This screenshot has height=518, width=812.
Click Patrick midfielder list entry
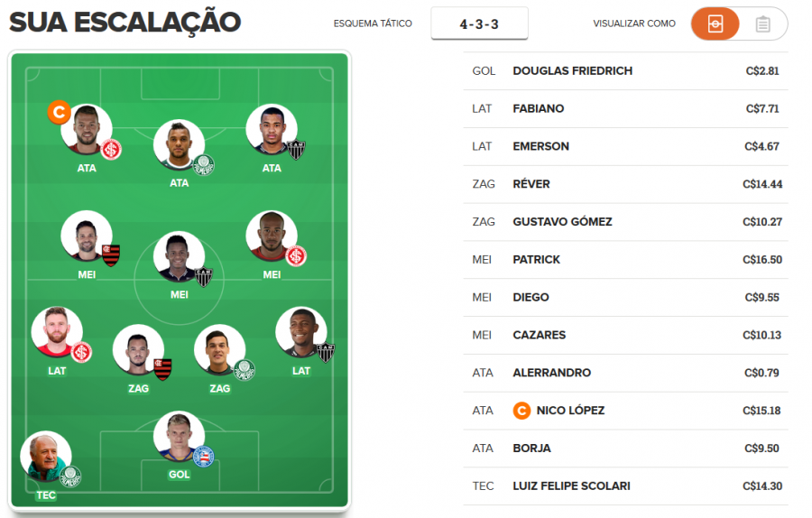[536, 260]
